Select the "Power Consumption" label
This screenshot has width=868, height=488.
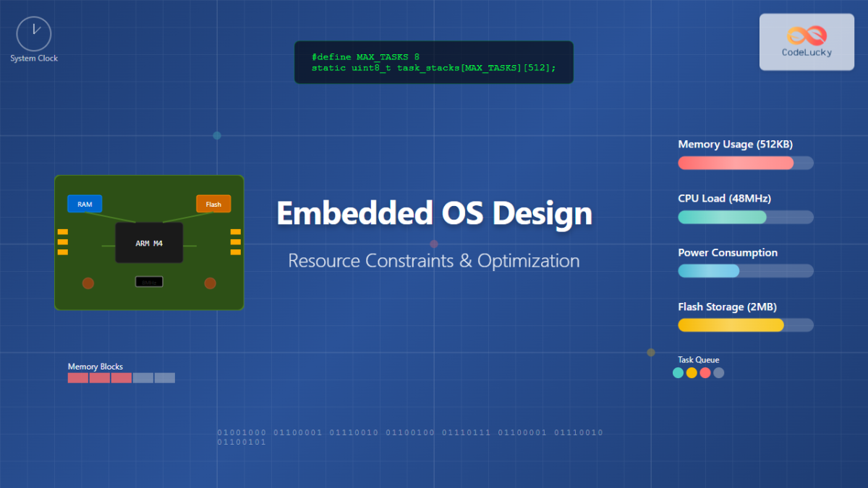coord(728,253)
